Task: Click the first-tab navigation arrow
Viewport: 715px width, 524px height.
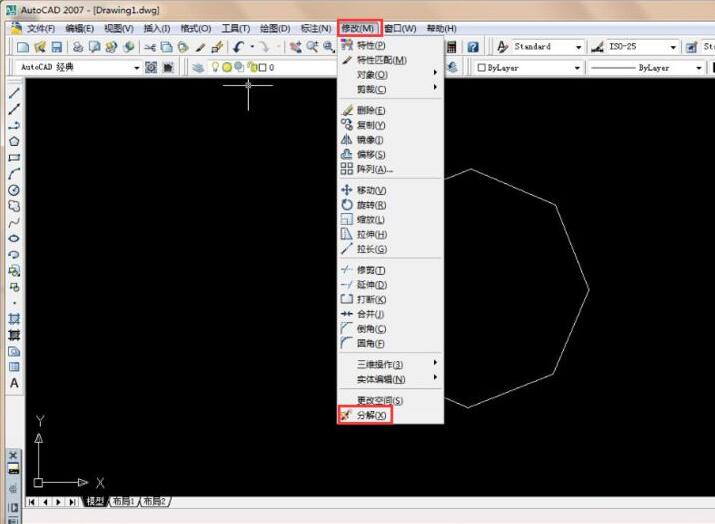Action: click(x=31, y=502)
